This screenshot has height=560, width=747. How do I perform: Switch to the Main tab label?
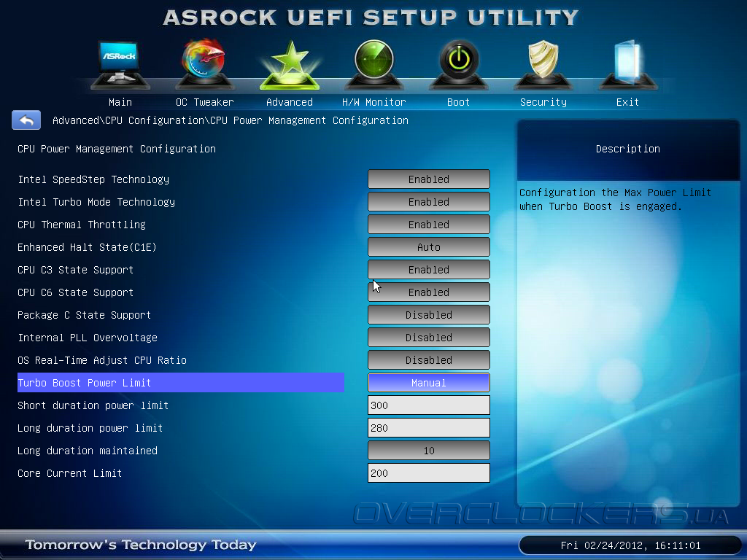click(120, 102)
